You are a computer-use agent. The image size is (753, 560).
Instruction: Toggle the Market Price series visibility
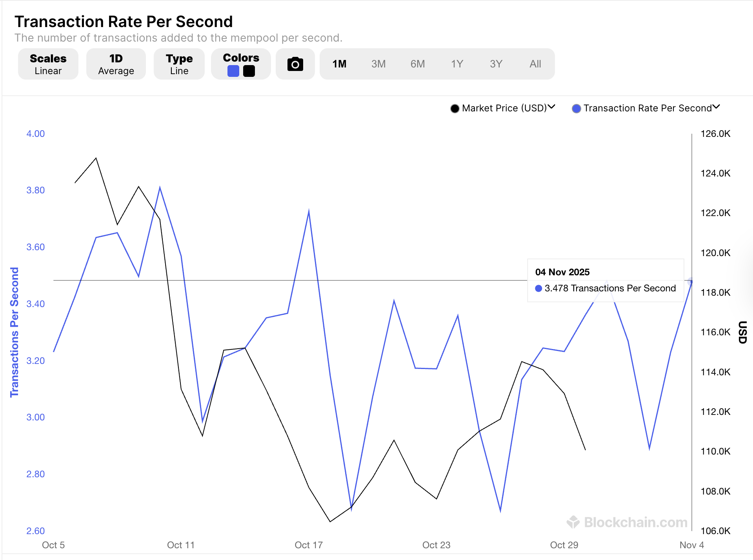(x=504, y=108)
